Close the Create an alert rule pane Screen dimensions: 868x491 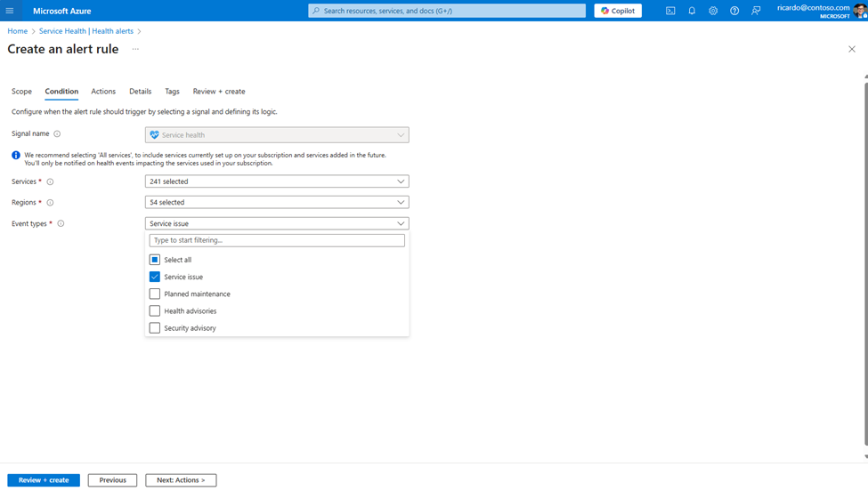(x=851, y=49)
